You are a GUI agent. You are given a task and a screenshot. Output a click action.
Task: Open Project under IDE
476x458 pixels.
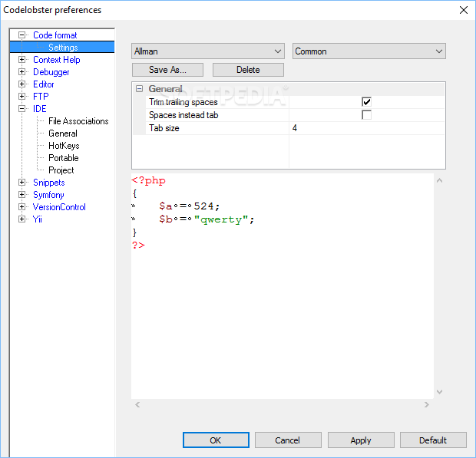click(61, 170)
